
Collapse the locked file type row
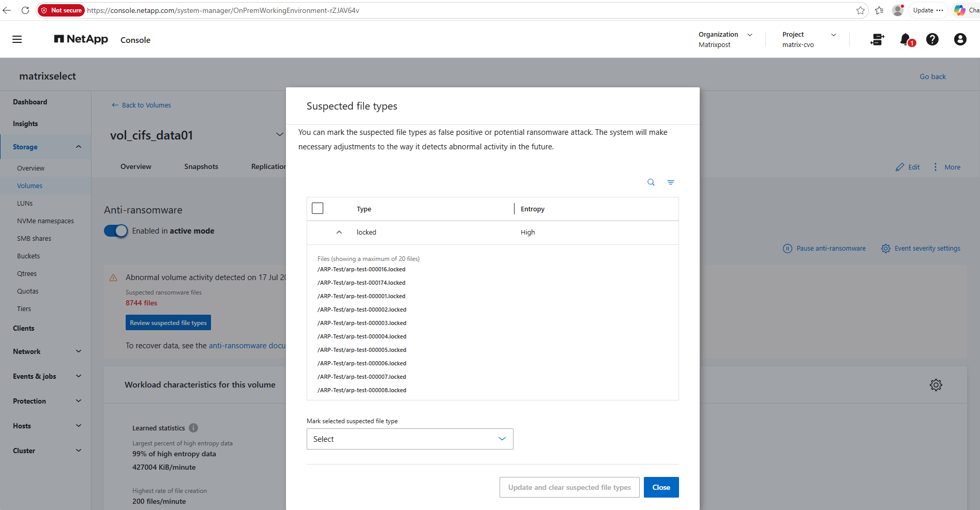pyautogui.click(x=339, y=233)
